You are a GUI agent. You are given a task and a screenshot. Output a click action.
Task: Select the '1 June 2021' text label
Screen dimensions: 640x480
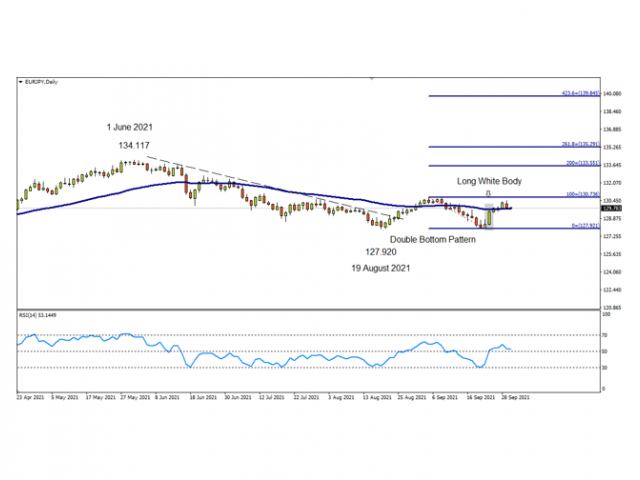point(130,127)
